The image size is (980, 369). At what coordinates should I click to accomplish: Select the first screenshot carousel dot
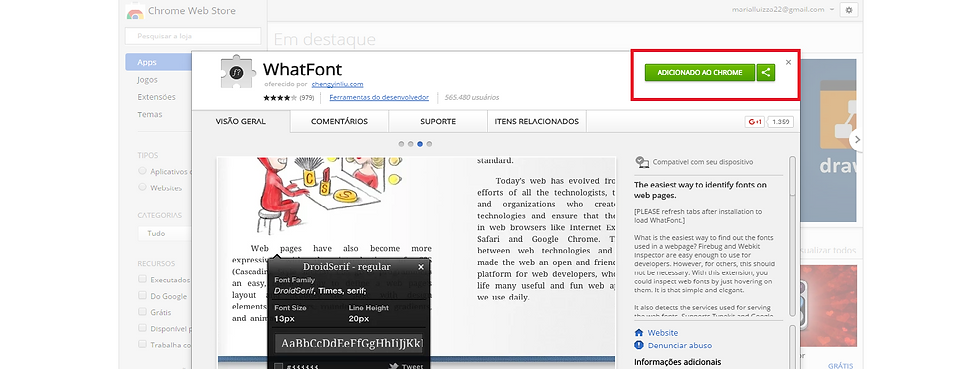point(401,144)
